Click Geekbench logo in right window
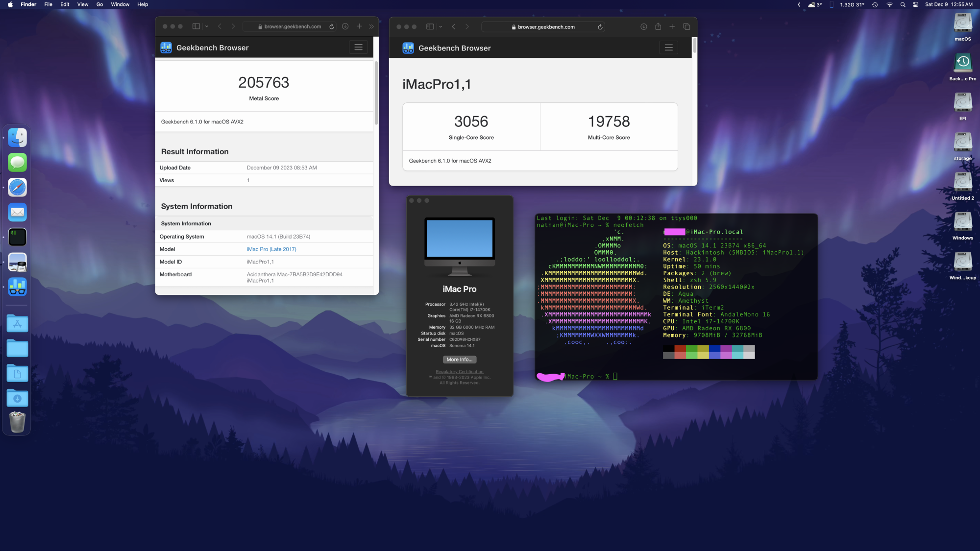The image size is (980, 551). [408, 48]
